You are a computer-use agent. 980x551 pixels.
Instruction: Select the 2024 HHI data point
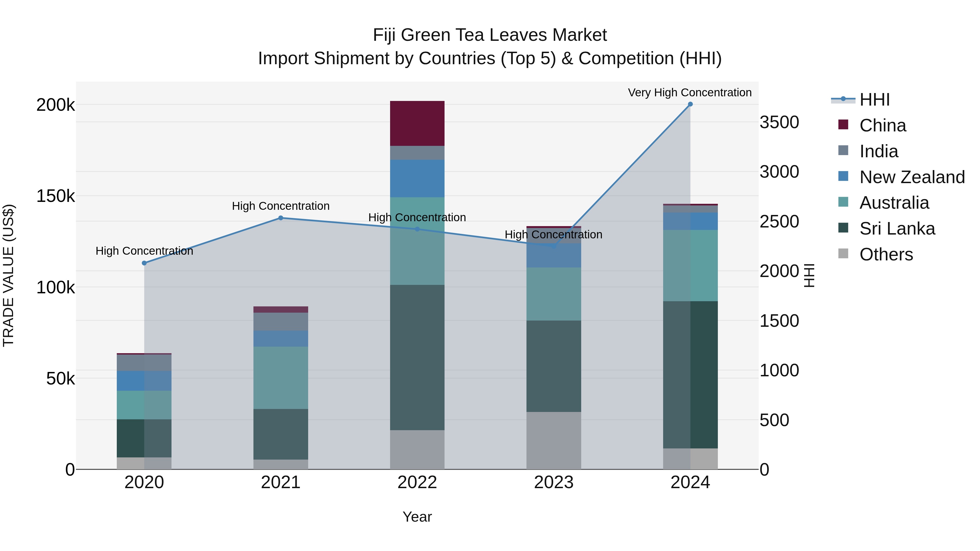[x=690, y=104]
